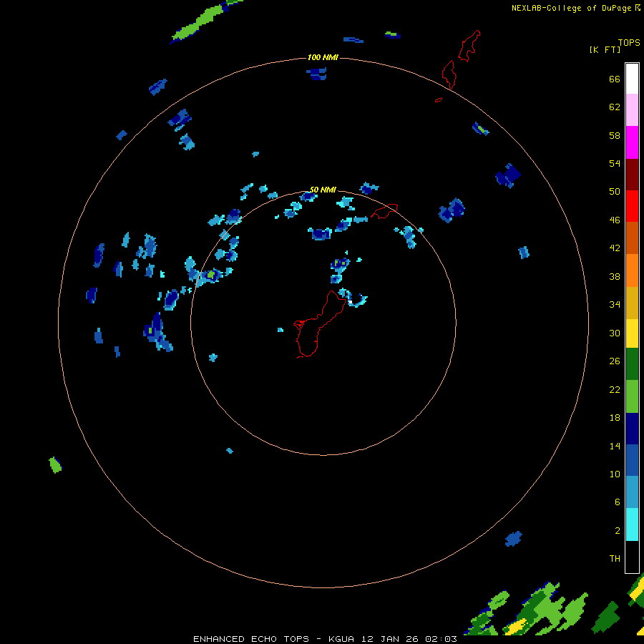Click the legend value "2"
The image size is (644, 644).
(x=618, y=531)
